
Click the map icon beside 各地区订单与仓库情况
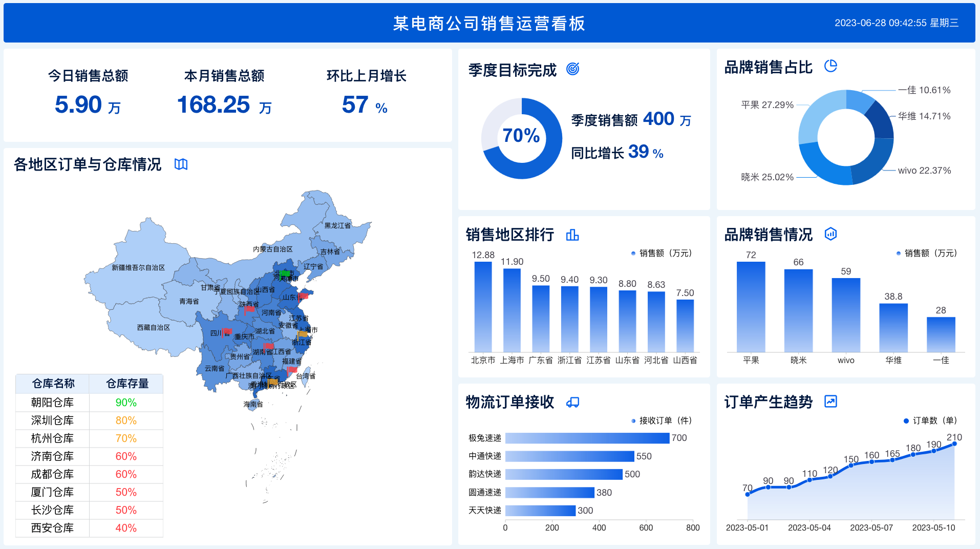click(181, 164)
